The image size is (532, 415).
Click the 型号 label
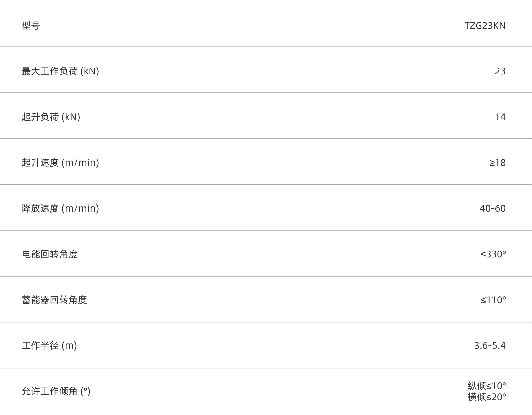[31, 26]
